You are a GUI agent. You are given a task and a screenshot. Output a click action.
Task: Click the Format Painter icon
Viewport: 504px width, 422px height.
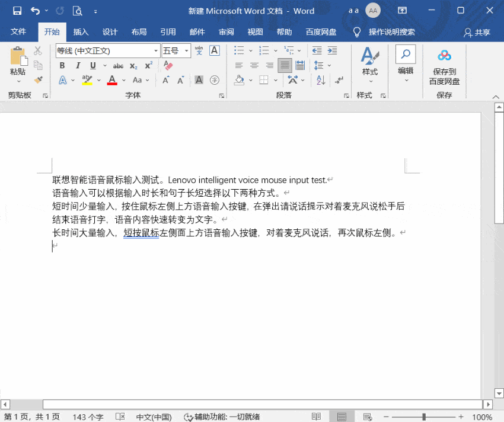[39, 79]
